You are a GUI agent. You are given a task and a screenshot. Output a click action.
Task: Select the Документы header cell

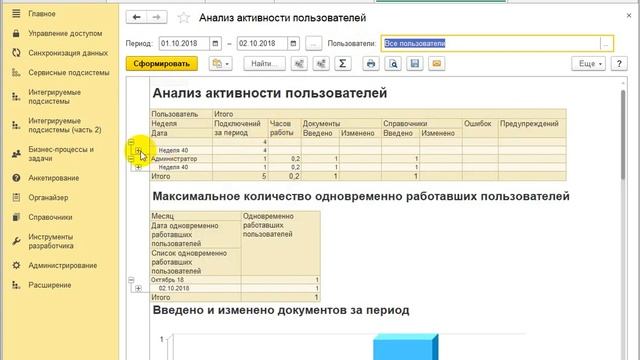pyautogui.click(x=341, y=123)
